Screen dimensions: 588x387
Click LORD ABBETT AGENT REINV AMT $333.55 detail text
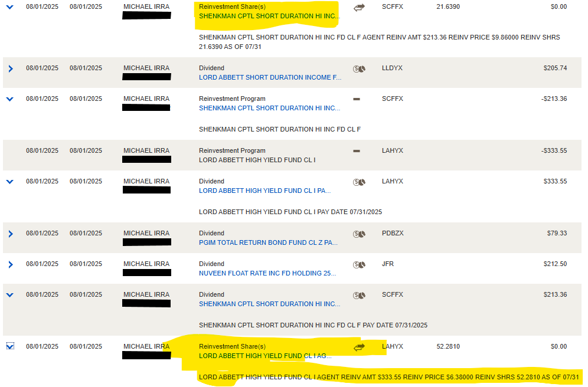(x=389, y=377)
